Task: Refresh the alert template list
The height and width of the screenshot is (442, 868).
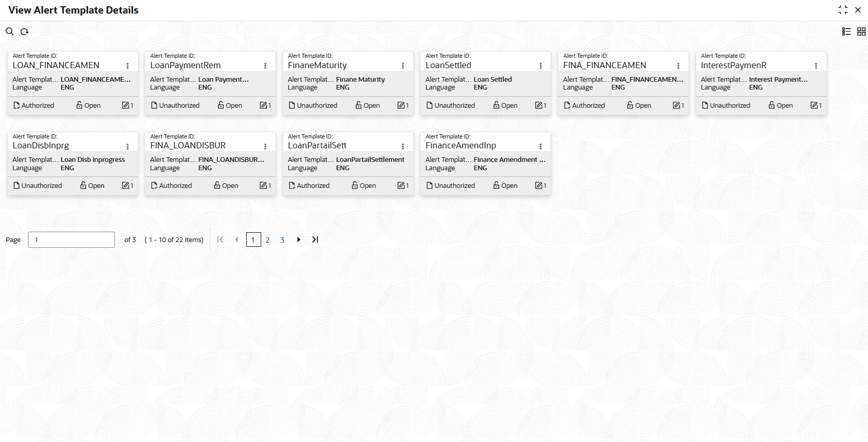Action: pos(24,32)
